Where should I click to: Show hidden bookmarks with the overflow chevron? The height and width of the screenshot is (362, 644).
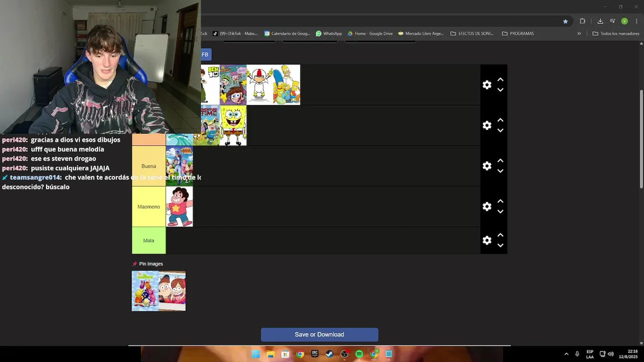point(579,34)
